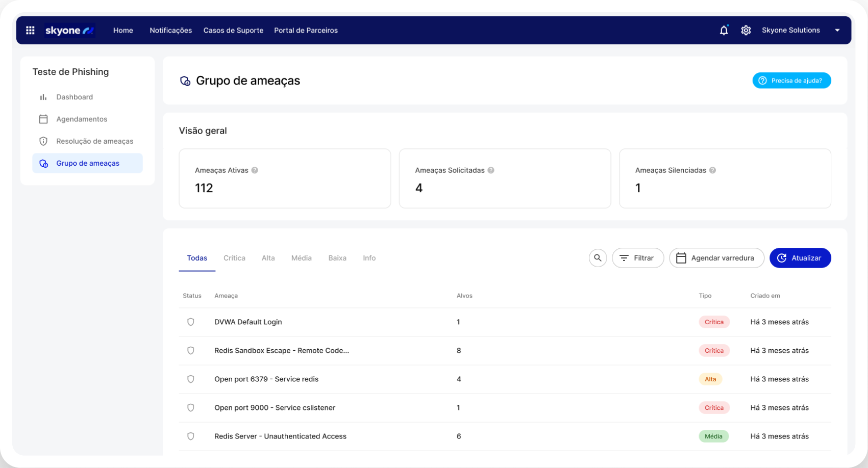Open Casos de Suporte in top menu
The height and width of the screenshot is (468, 868).
tap(233, 31)
